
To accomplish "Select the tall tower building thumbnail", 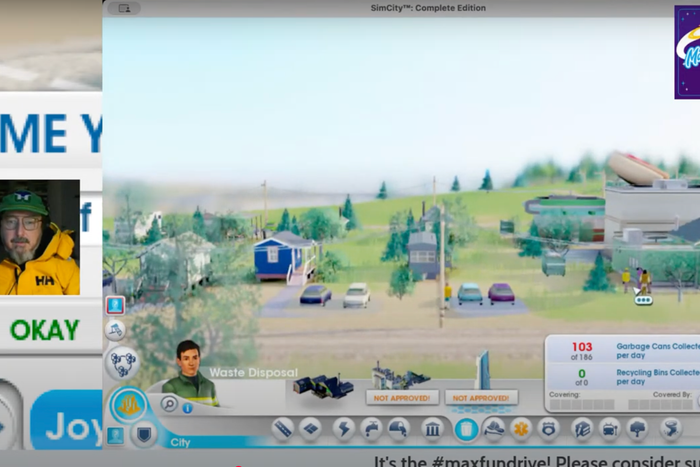I will click(483, 370).
